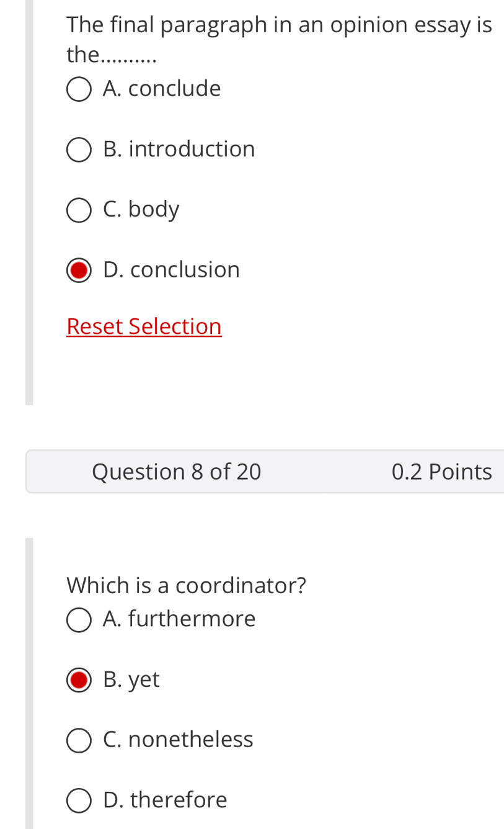This screenshot has height=829, width=504.
Task: Pick the 'C. body' radio button
Action: (x=79, y=210)
